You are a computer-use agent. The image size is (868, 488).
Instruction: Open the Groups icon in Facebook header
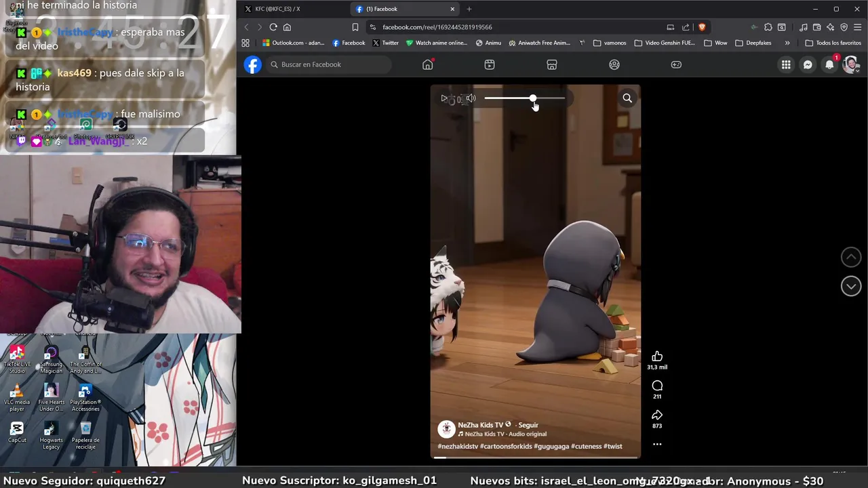click(614, 64)
